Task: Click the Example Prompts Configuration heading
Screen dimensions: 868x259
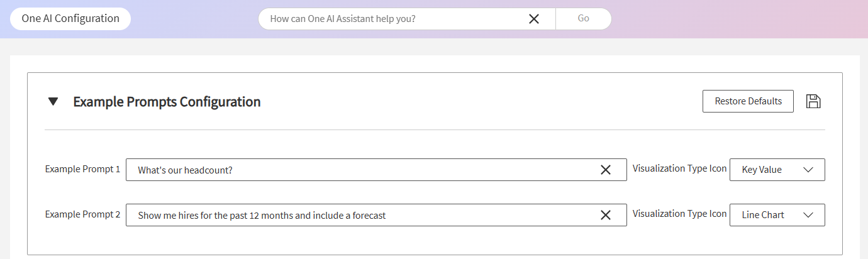Action: click(167, 101)
